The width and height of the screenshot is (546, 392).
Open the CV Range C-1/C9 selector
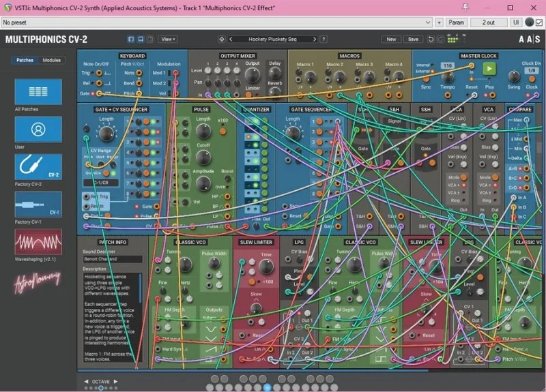tap(100, 183)
